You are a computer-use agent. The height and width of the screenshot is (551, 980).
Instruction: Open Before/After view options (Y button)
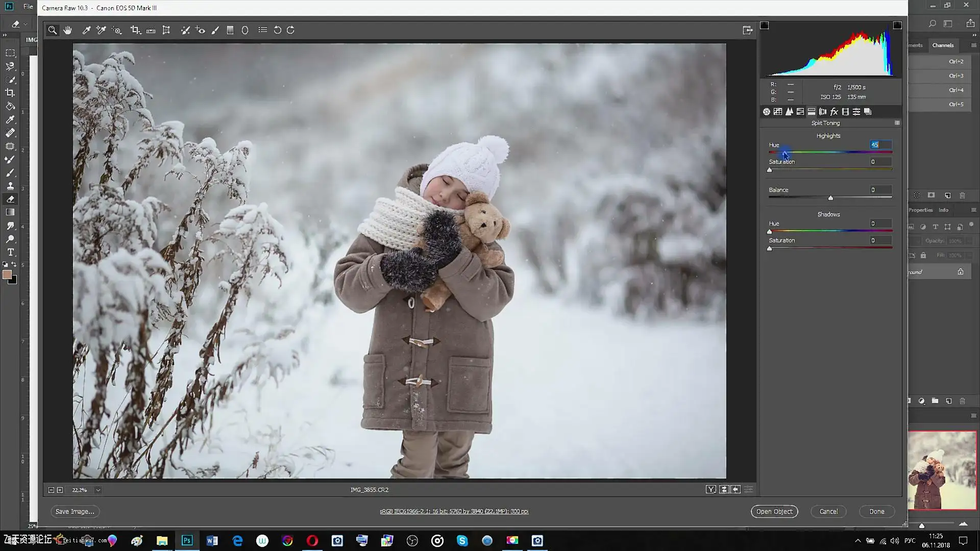click(710, 490)
